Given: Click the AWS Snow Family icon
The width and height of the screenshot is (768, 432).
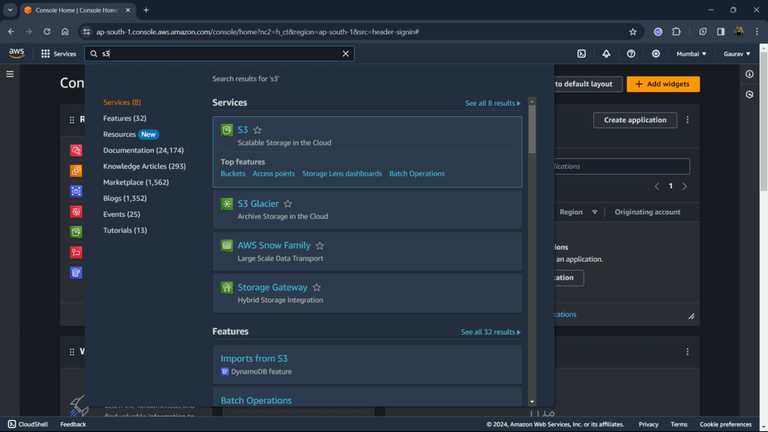Looking at the screenshot, I should tap(226, 245).
